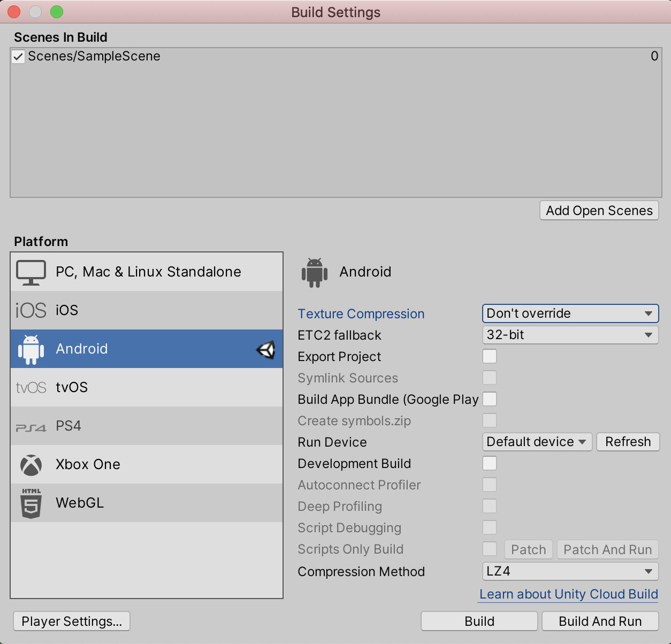
Task: Open Learn about Unity Cloud Build link
Action: point(569,594)
